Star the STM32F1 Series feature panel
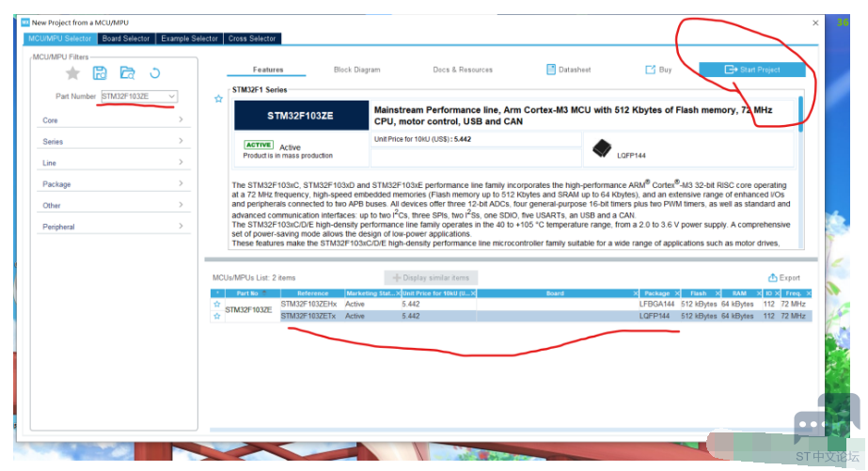Image resolution: width=868 pixels, height=471 pixels. [219, 99]
